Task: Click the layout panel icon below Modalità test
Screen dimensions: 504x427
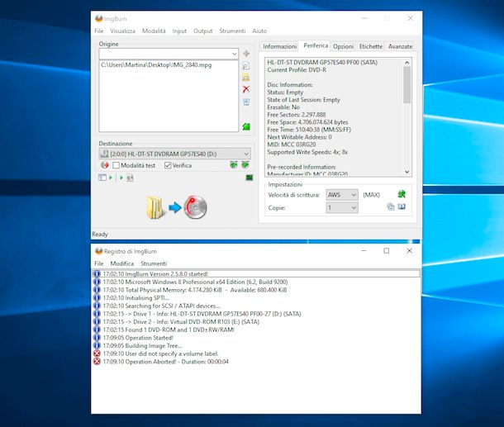Action: 102,178
